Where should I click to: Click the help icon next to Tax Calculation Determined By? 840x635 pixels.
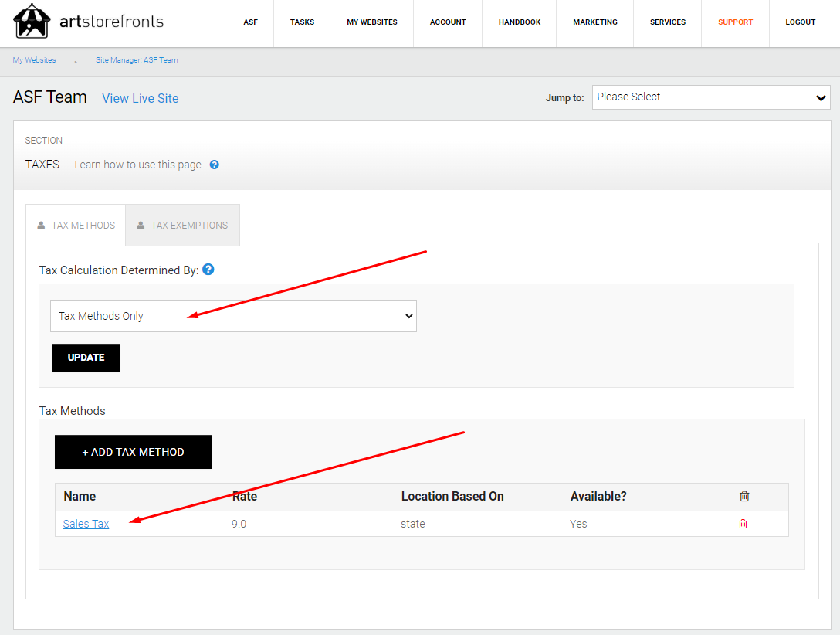click(x=208, y=270)
